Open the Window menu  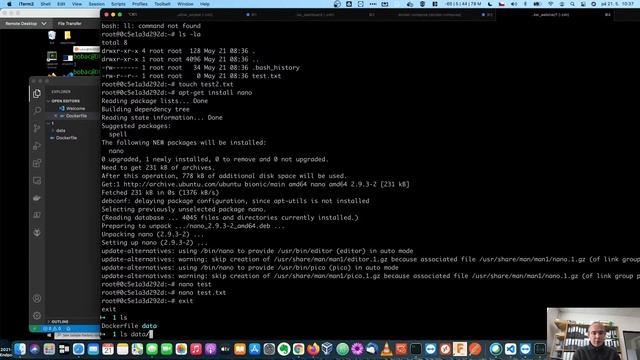point(185,4)
